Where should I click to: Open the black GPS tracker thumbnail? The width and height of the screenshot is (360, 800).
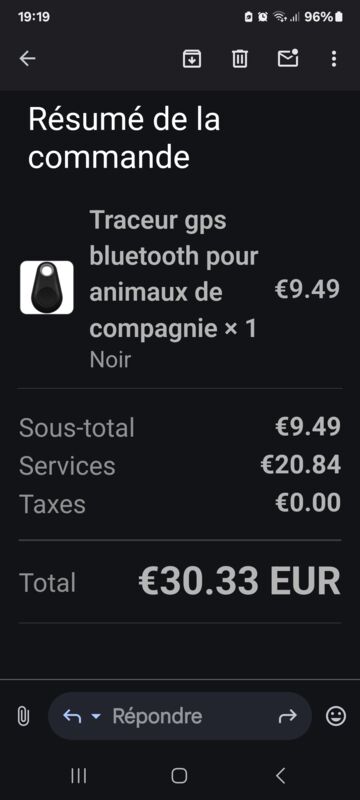pos(47,287)
